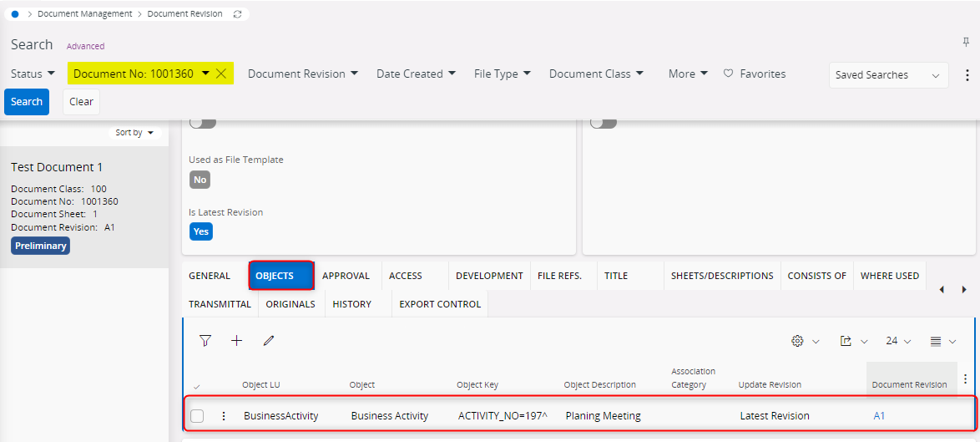Edit objects using the pencil icon
The width and height of the screenshot is (980, 442).
(269, 341)
